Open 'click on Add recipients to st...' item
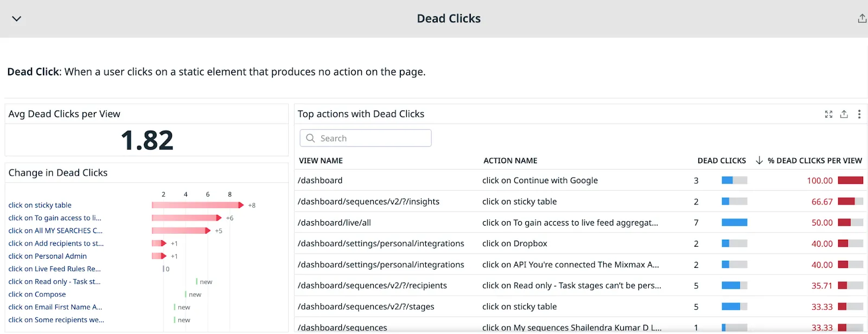Image resolution: width=868 pixels, height=334 pixels. (x=56, y=243)
